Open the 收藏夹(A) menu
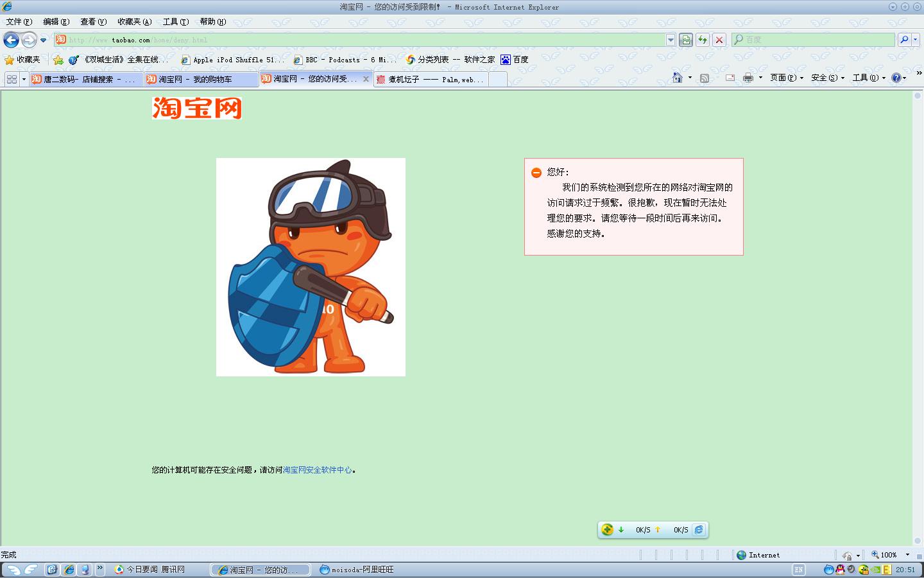924x578 pixels. click(x=135, y=22)
